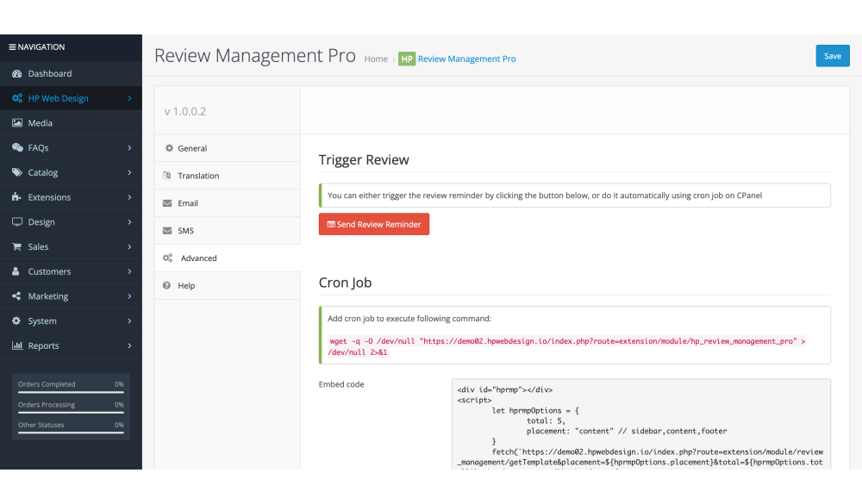The width and height of the screenshot is (862, 504).
Task: Click the Media image icon in sidebar
Action: (17, 123)
